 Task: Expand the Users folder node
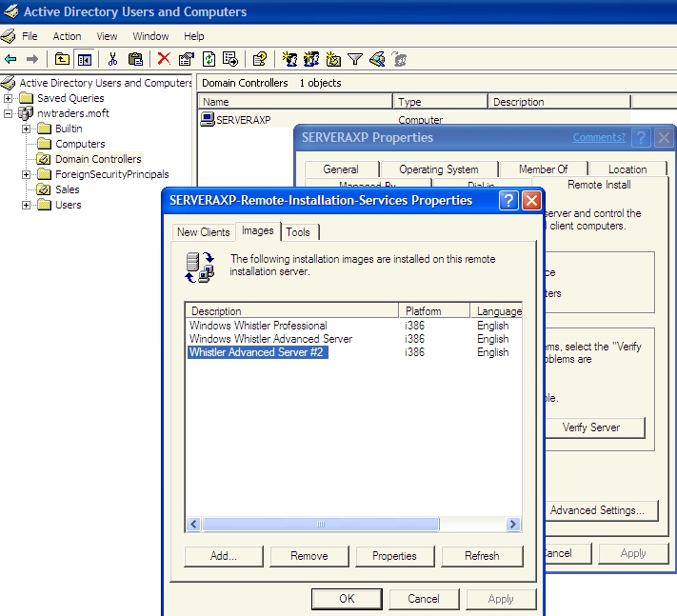point(26,205)
